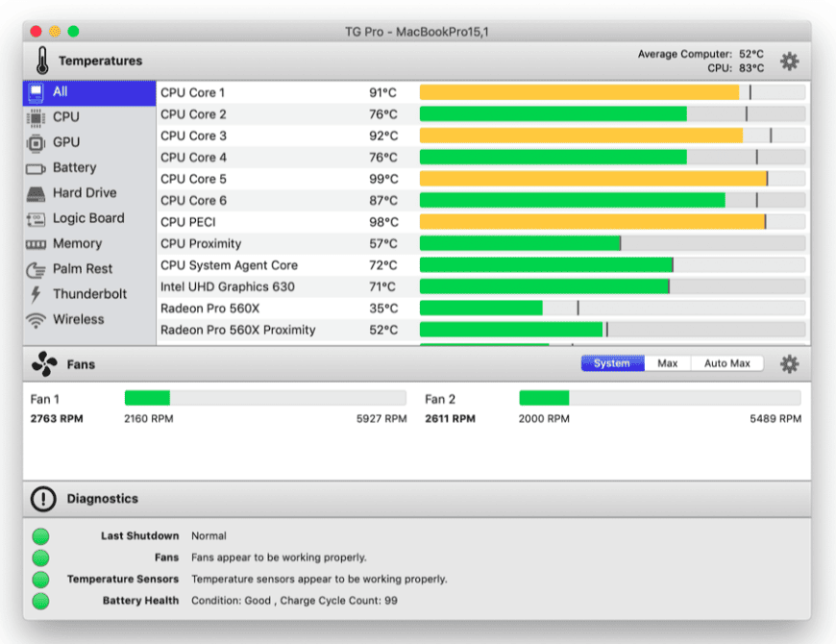The image size is (836, 644).
Task: Click the Battery icon in sidebar
Action: point(36,169)
